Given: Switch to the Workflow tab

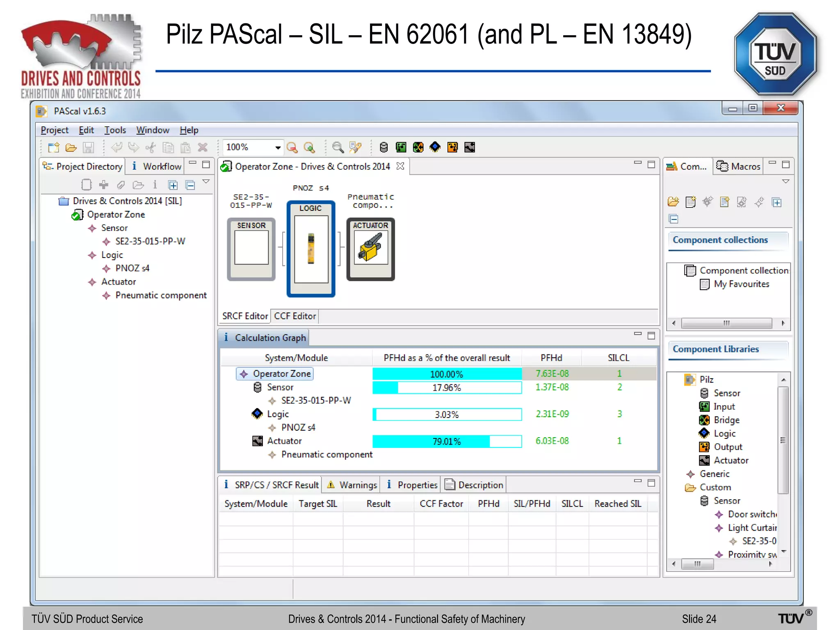Looking at the screenshot, I should point(156,166).
